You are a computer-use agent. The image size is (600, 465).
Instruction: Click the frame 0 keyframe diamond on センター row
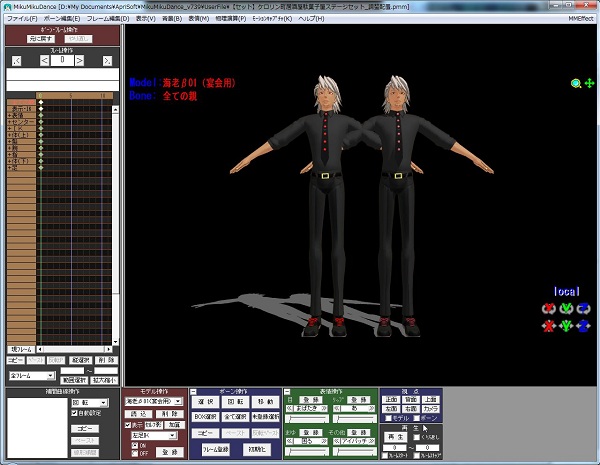[x=41, y=122]
